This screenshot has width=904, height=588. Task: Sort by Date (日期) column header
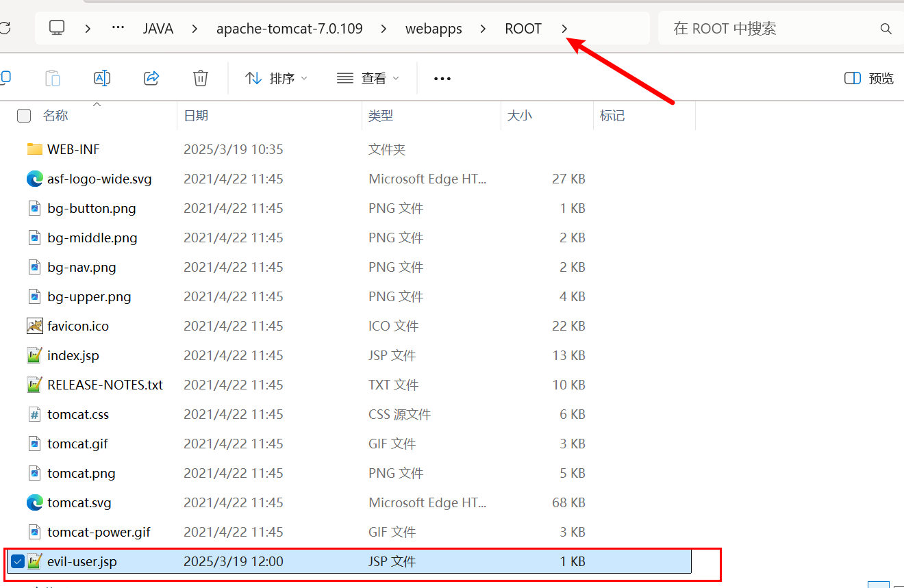tap(196, 116)
